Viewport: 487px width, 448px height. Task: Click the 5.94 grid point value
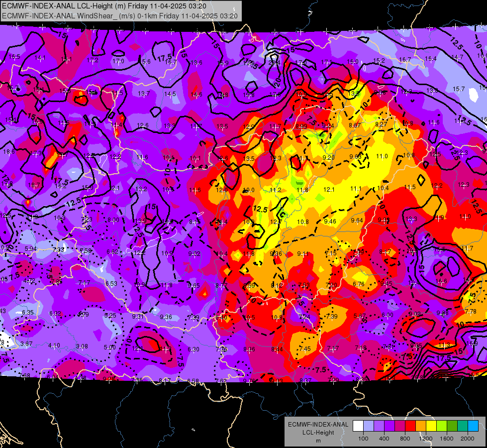pyautogui.click(x=31, y=249)
